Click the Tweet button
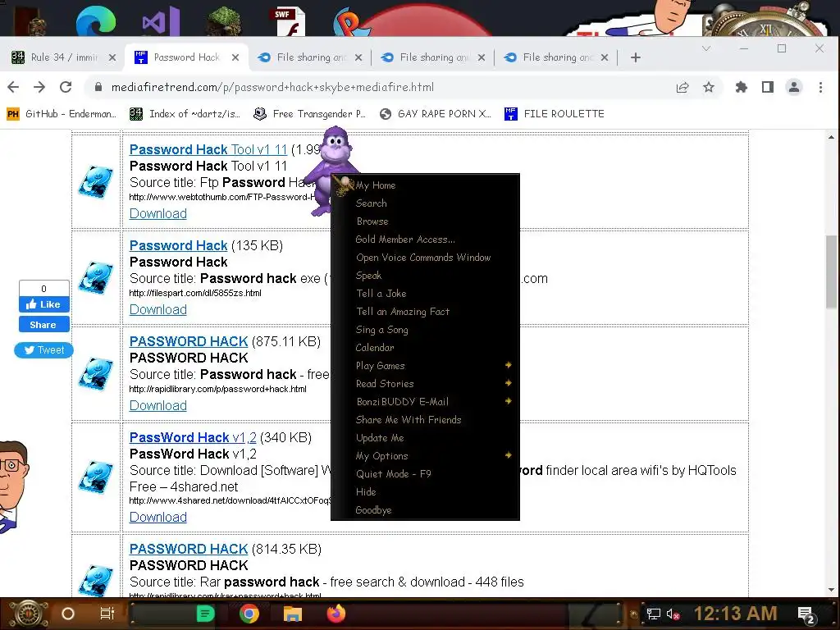The width and height of the screenshot is (840, 630). [44, 349]
